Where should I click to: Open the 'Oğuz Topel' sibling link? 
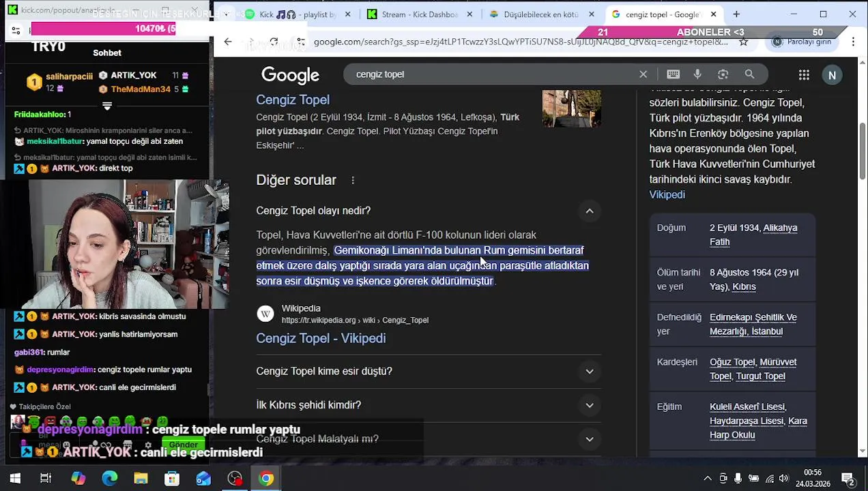click(x=732, y=362)
